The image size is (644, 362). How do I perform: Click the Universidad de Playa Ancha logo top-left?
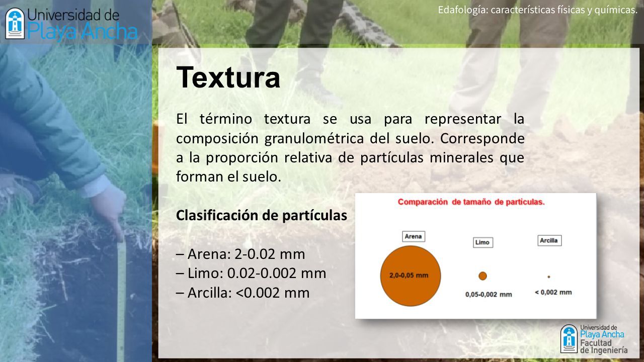click(x=71, y=23)
